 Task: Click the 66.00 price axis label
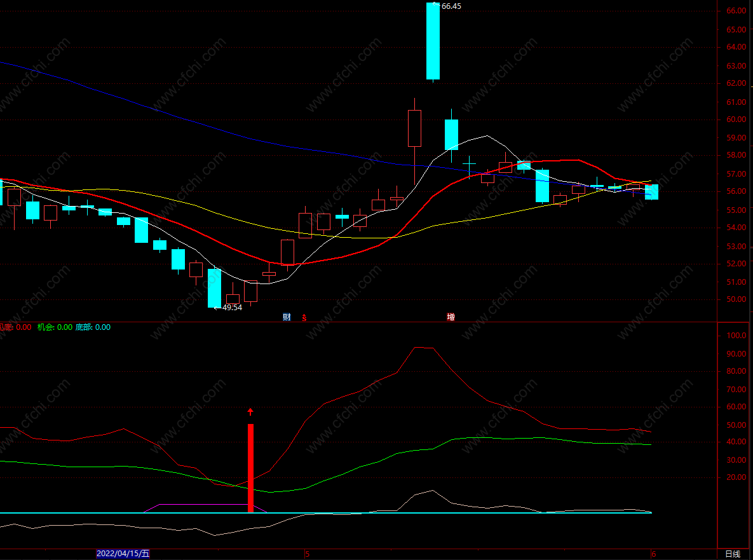point(736,11)
